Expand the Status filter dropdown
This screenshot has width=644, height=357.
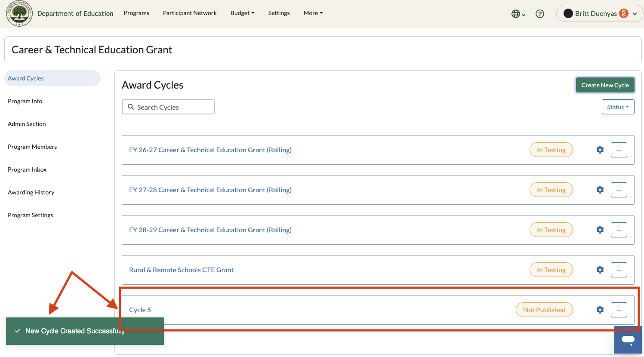coord(618,107)
